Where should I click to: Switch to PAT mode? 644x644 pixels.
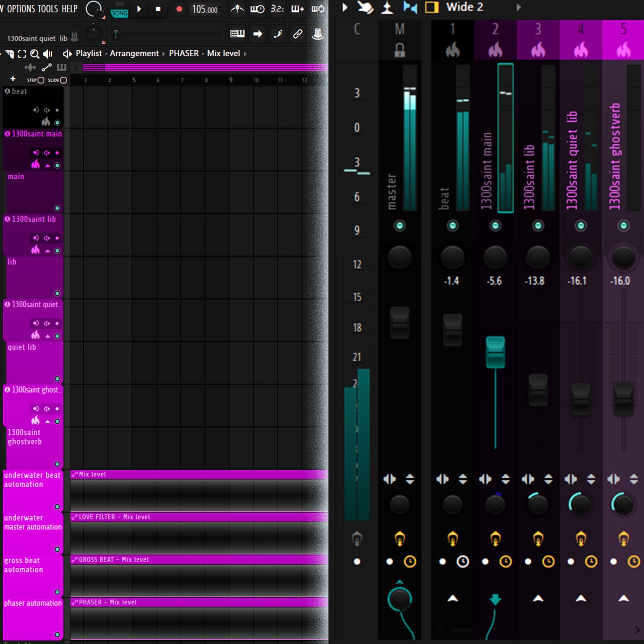tap(119, 4)
